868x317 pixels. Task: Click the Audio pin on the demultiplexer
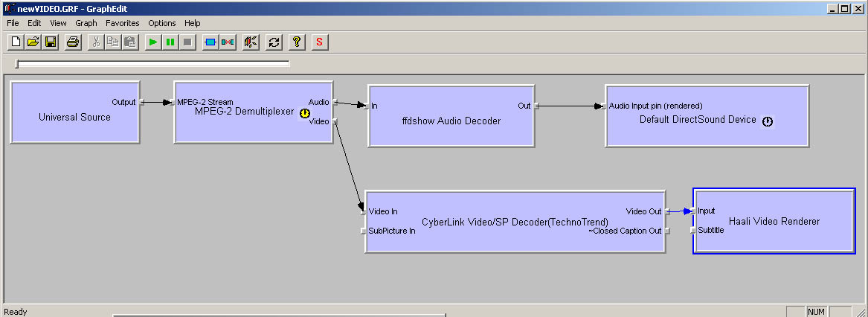coord(335,102)
